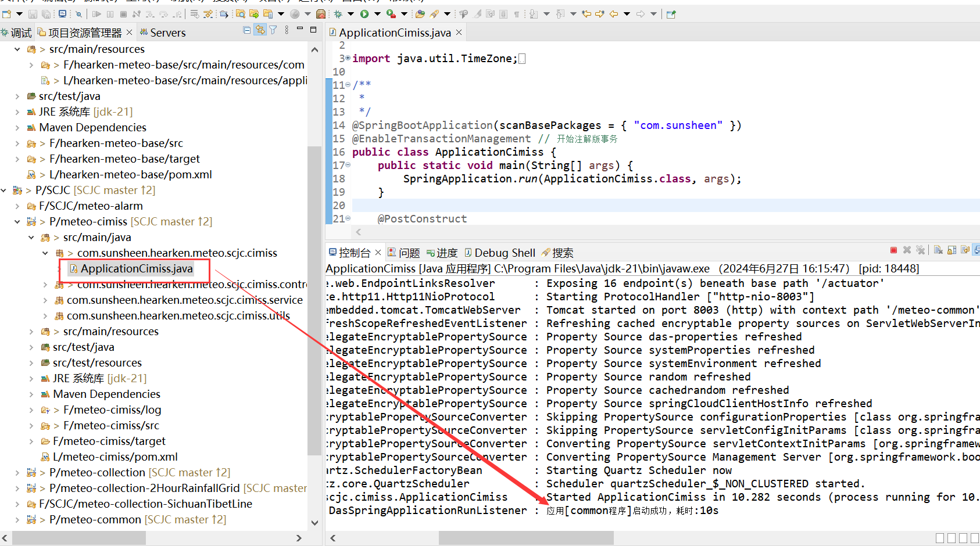980x546 pixels.
Task: Minimize the project explorer panel
Action: 300,29
